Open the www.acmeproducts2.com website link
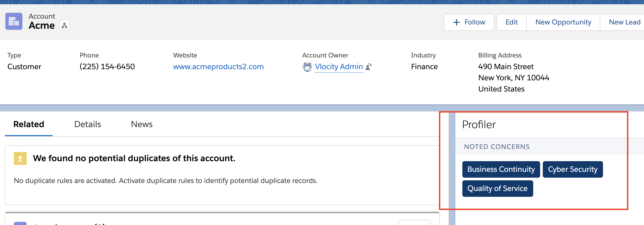 coord(218,66)
